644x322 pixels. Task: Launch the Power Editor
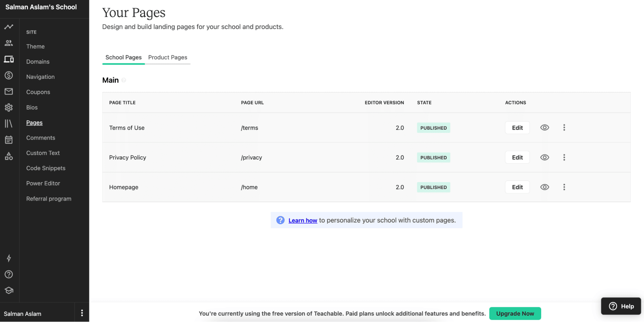[43, 183]
